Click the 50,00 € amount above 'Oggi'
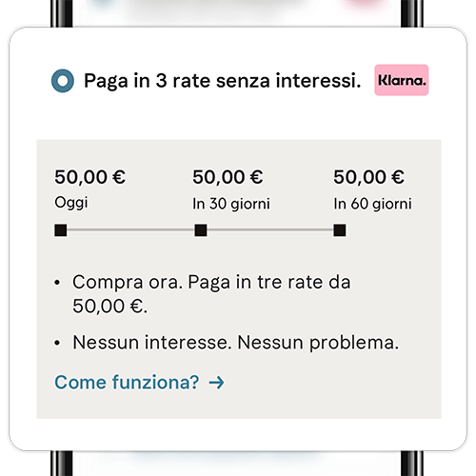 pos(90,177)
